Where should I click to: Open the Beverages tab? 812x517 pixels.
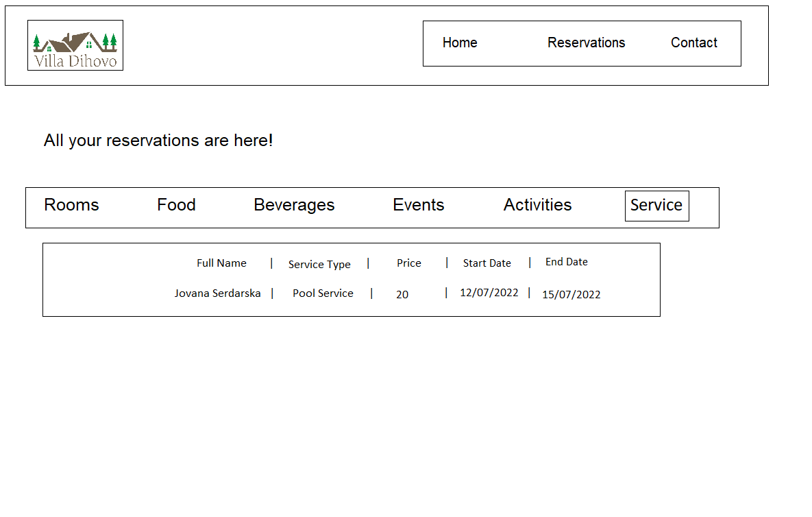294,205
